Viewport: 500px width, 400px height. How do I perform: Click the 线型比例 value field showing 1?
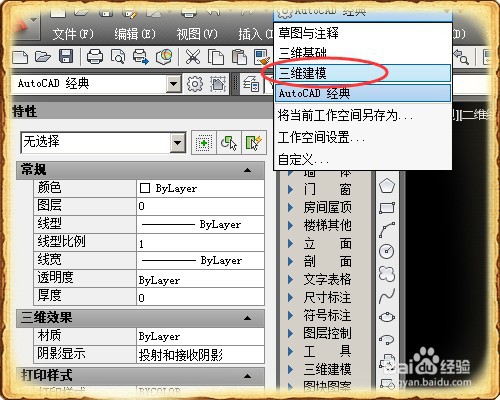point(200,243)
